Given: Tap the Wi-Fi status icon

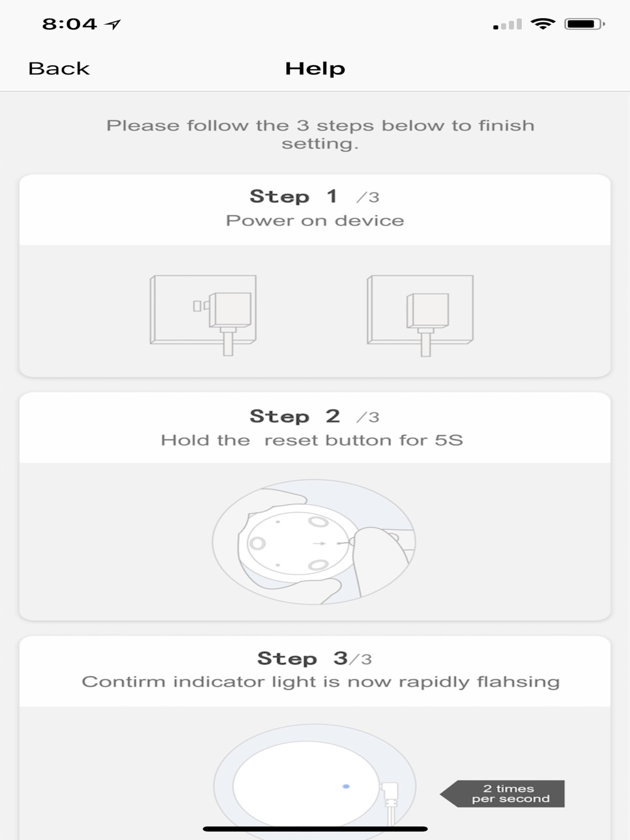Looking at the screenshot, I should pos(543,24).
